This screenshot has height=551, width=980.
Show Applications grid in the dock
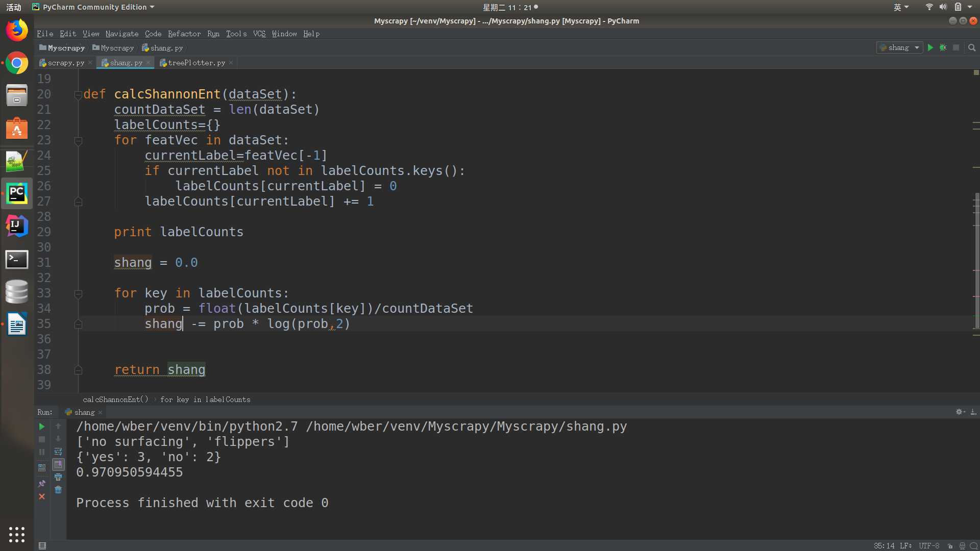point(17,534)
